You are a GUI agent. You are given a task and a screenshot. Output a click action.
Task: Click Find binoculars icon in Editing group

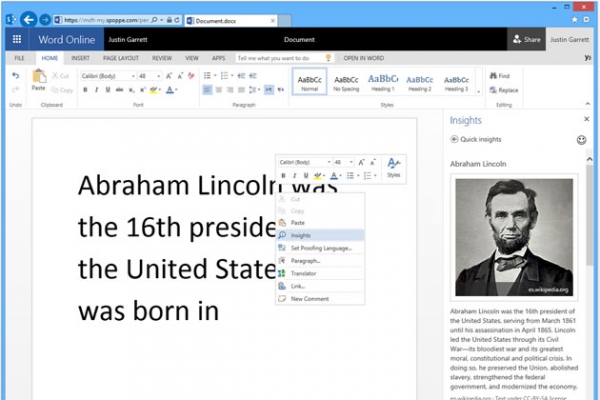493,76
